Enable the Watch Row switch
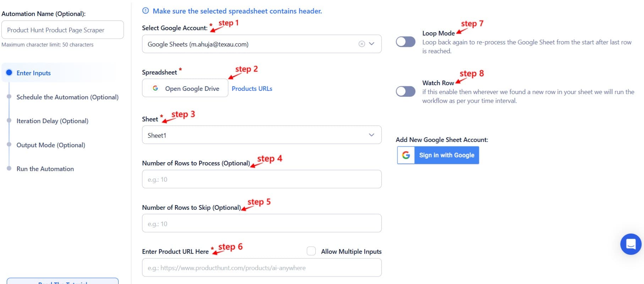 pyautogui.click(x=405, y=92)
